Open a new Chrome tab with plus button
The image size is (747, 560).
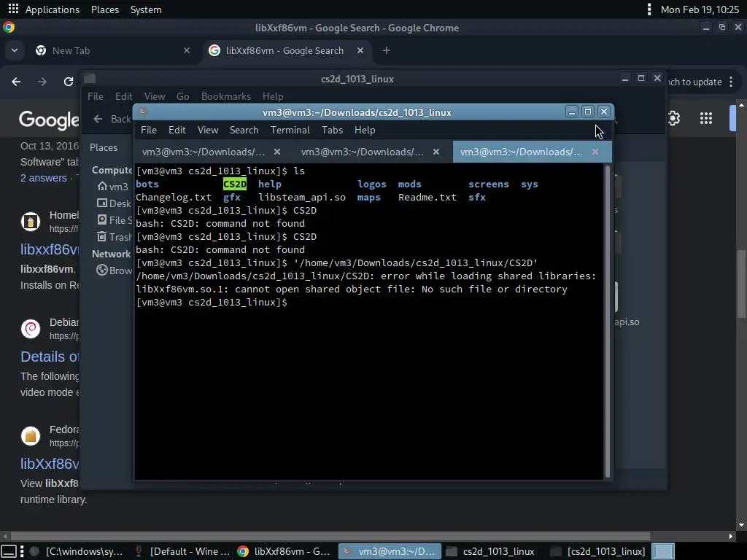click(x=387, y=50)
